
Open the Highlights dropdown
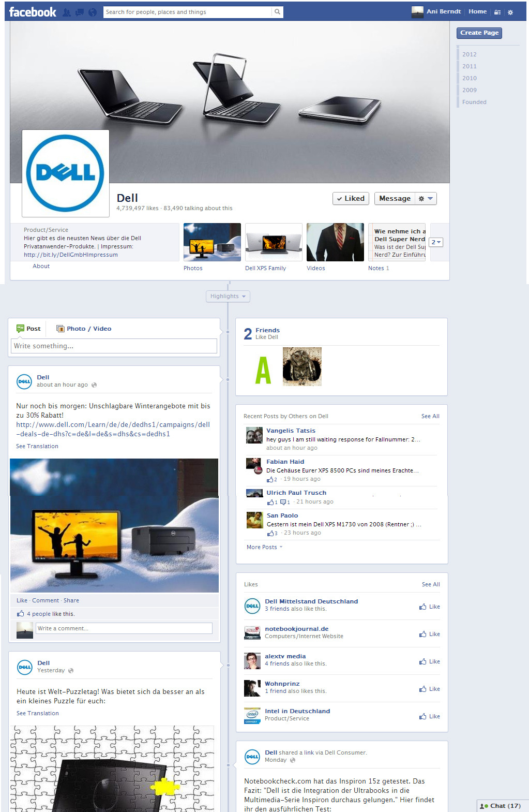point(228,296)
